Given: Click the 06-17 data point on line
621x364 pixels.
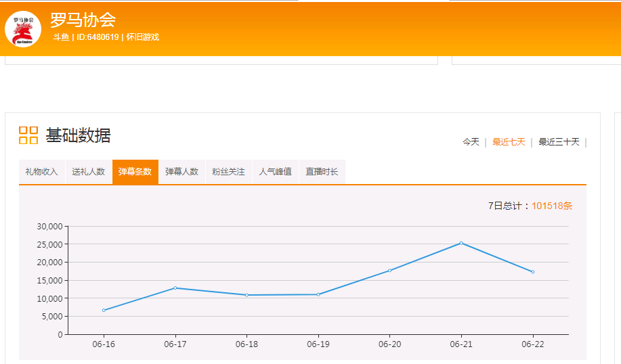Looking at the screenshot, I should (175, 288).
